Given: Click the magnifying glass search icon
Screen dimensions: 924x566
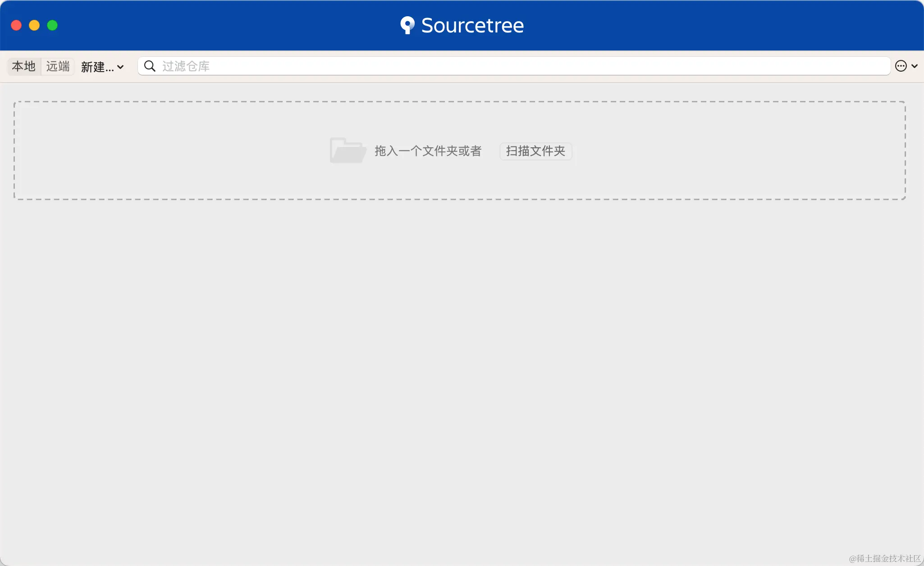Looking at the screenshot, I should (150, 66).
